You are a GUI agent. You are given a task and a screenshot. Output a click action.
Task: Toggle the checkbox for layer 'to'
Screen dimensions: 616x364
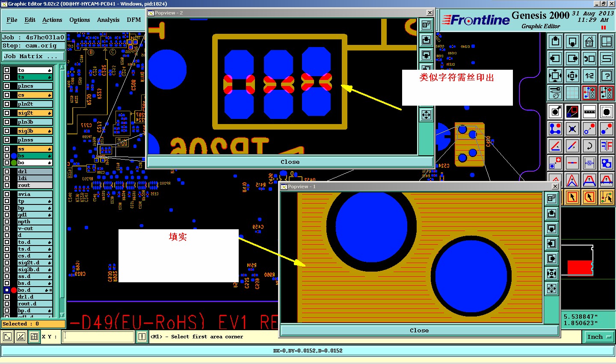(7, 70)
